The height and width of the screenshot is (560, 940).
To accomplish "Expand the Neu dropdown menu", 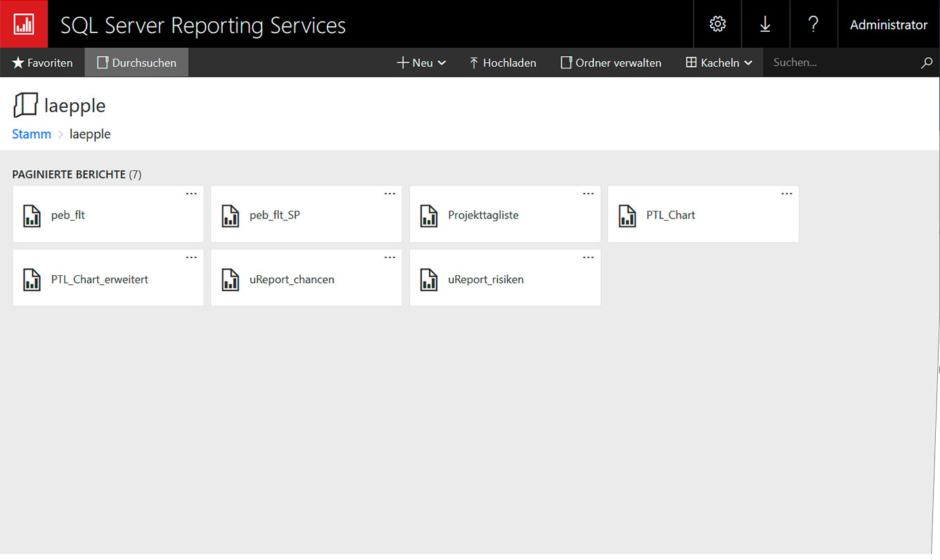I will click(x=421, y=63).
